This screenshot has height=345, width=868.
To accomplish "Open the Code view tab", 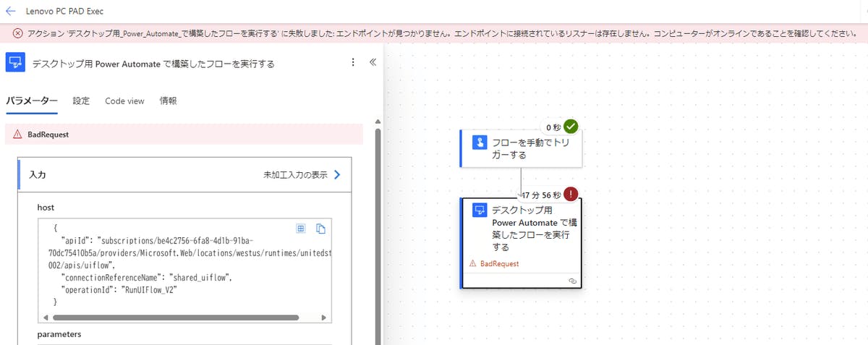I will click(124, 101).
